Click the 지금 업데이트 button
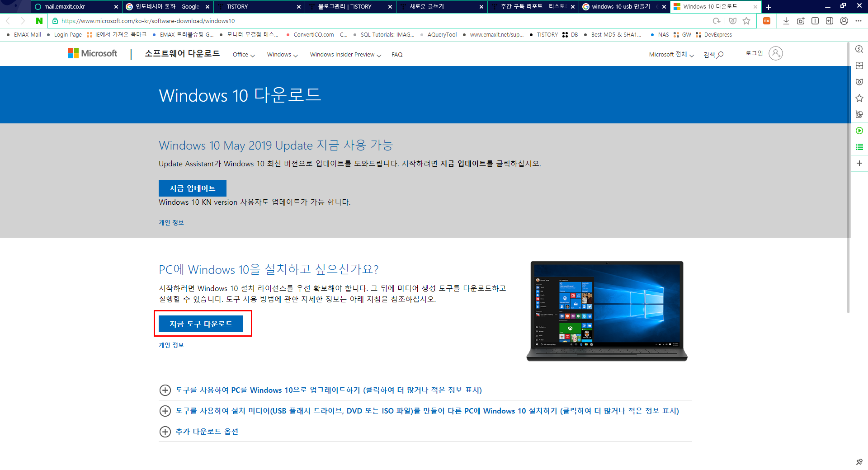Image resolution: width=868 pixels, height=470 pixels. [192, 188]
